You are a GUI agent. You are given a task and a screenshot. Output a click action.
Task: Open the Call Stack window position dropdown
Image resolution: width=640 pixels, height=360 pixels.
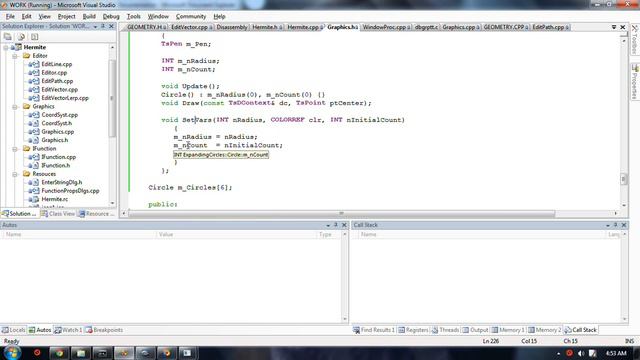(x=608, y=225)
